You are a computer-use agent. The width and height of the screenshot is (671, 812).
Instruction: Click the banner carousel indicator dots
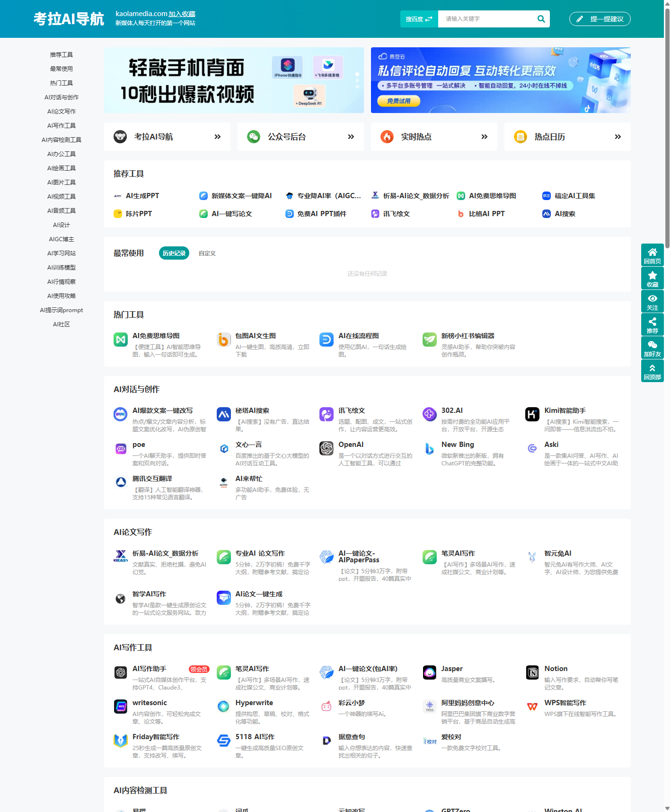(x=357, y=80)
